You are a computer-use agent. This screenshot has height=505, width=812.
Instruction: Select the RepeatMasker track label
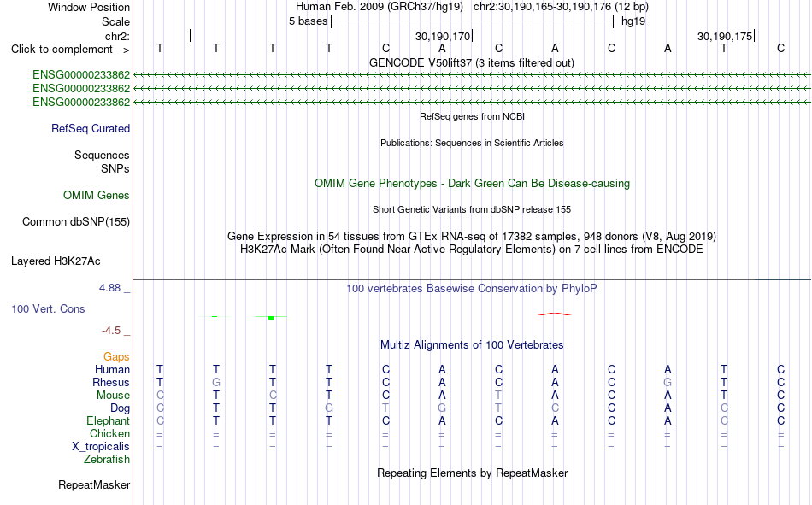click(94, 484)
